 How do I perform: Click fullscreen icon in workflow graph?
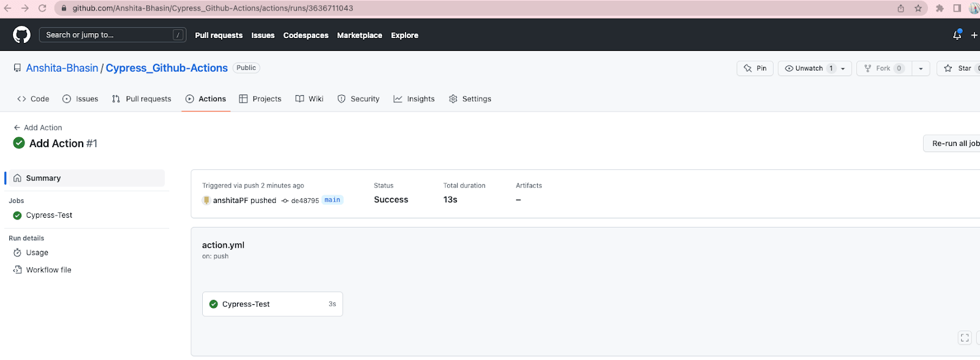[x=965, y=338]
